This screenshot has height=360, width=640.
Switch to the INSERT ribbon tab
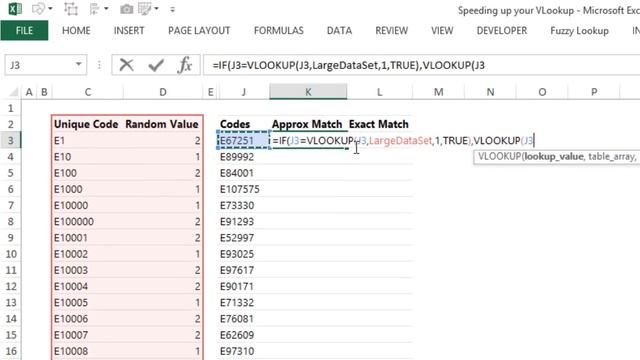point(129,31)
